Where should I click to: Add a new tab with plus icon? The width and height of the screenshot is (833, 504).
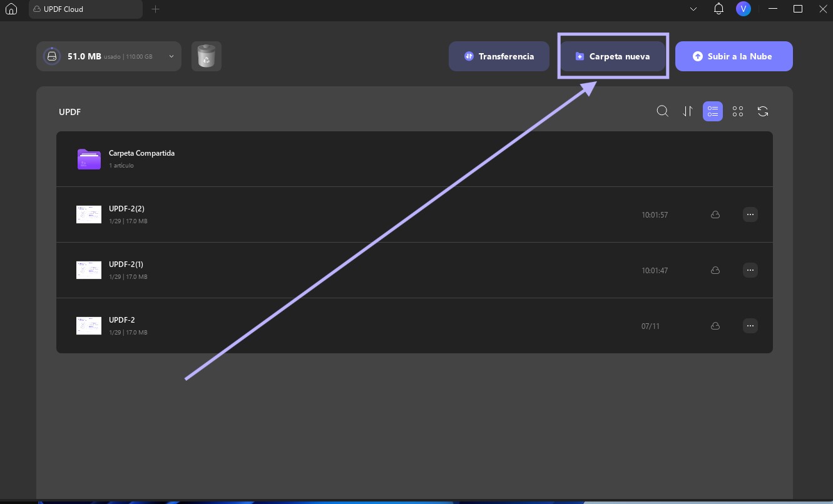156,9
